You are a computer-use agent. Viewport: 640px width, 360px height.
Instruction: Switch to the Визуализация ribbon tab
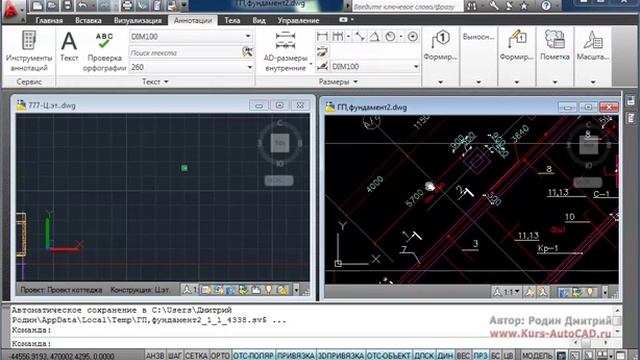click(x=138, y=20)
